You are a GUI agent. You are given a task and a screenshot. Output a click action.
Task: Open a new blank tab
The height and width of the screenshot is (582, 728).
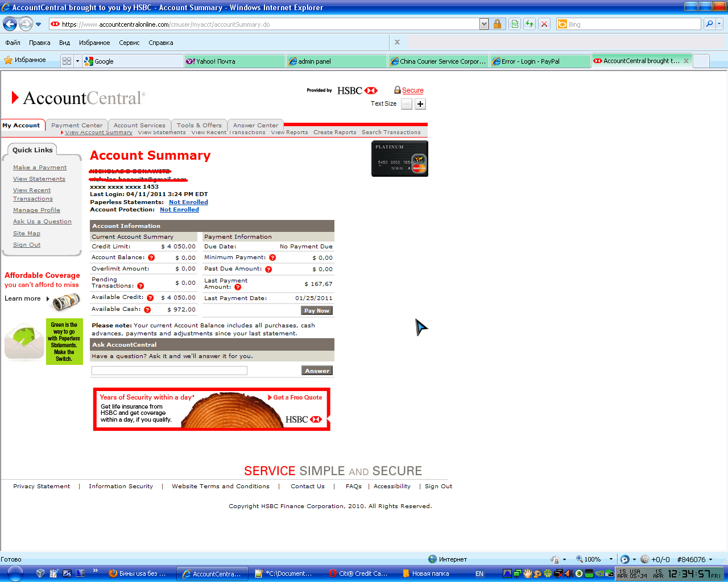[x=701, y=61]
